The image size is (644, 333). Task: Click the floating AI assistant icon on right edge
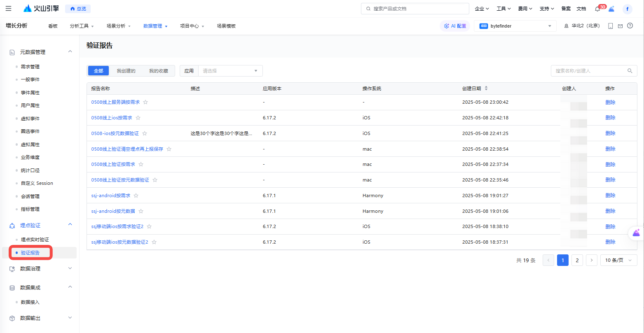pyautogui.click(x=637, y=233)
